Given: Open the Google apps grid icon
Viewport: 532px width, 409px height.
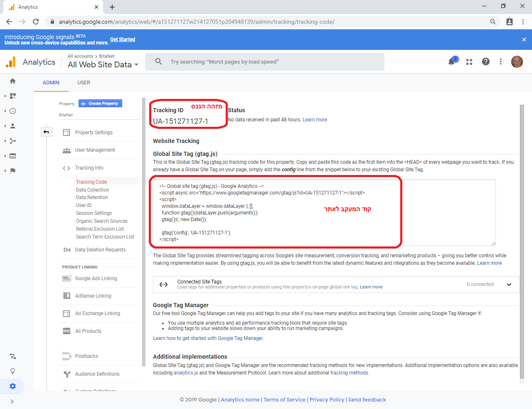Looking at the screenshot, I should 469,62.
